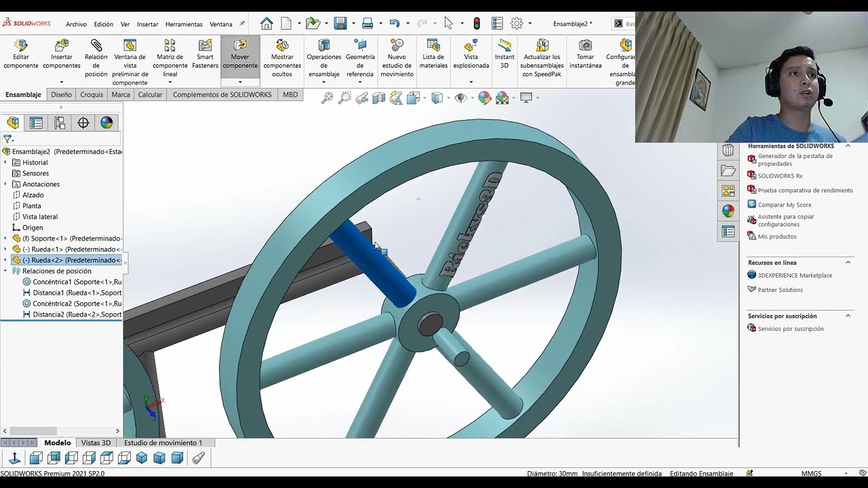Open Comparar My Score link
Viewport: 868px width, 488px height.
784,205
